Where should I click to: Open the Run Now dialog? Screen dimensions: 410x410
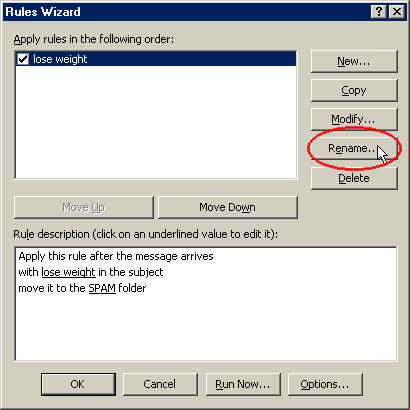click(243, 384)
